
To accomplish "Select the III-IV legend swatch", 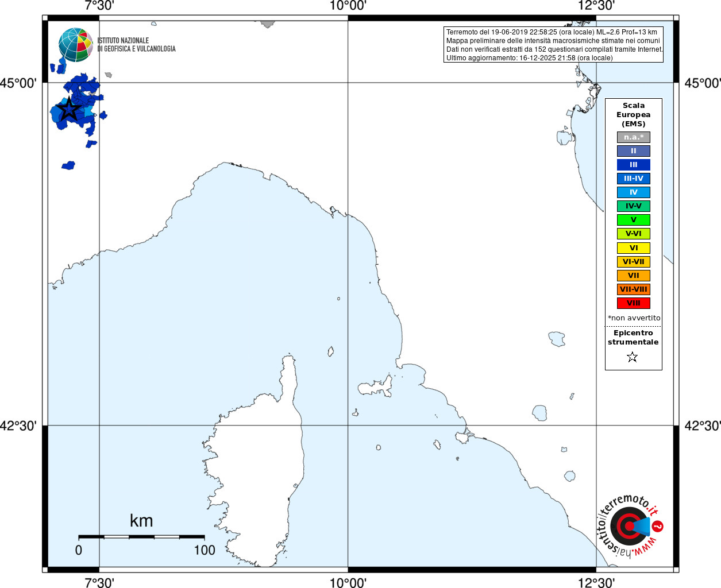I will pos(634,179).
